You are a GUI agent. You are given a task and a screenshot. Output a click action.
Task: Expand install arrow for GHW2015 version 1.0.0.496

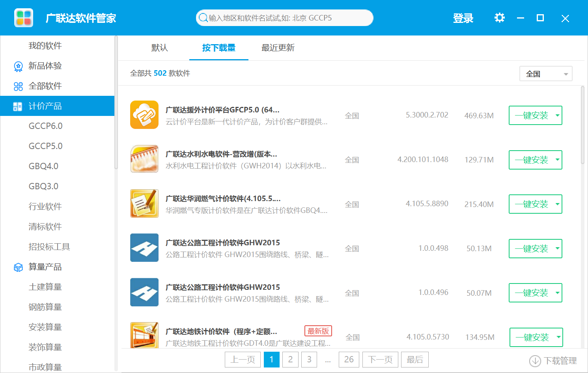click(x=557, y=293)
